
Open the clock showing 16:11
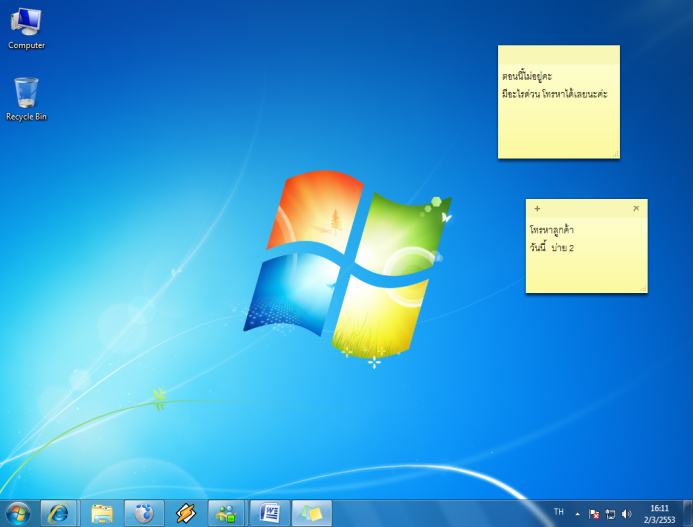pyautogui.click(x=659, y=514)
